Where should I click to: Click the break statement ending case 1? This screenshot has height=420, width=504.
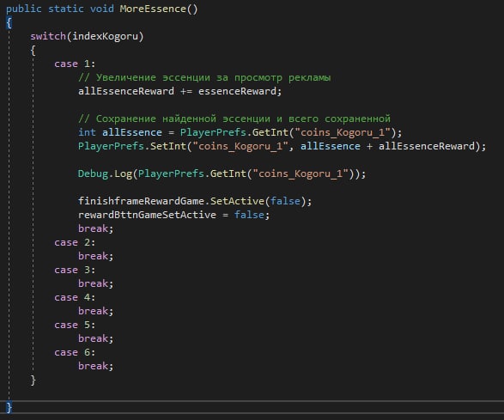95,228
